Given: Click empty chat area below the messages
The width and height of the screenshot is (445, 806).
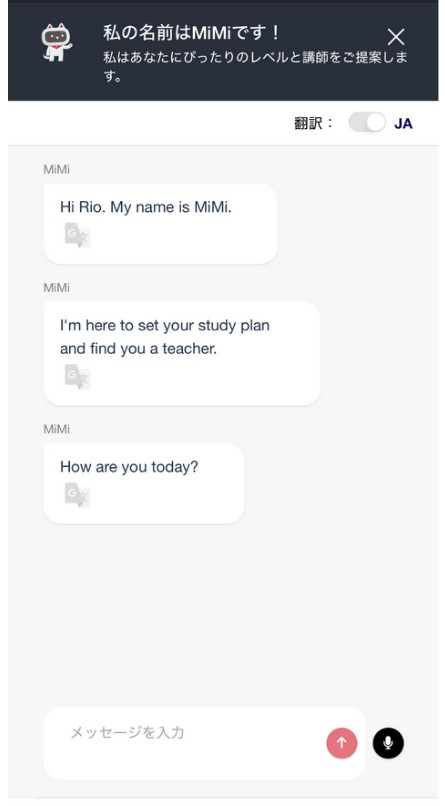Looking at the screenshot, I should pos(223,614).
